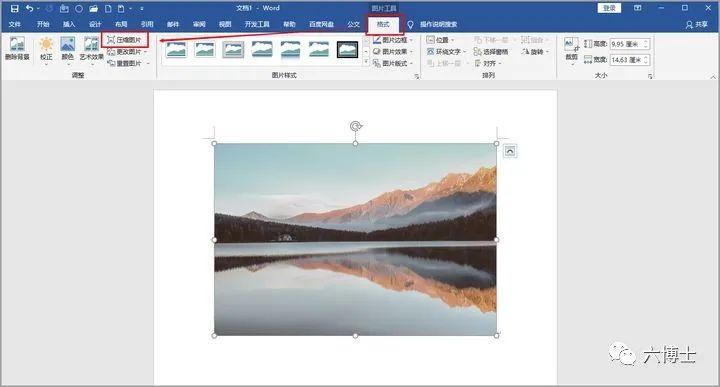
Task: Toggle 选择窗格 selection pane
Action: tap(491, 51)
